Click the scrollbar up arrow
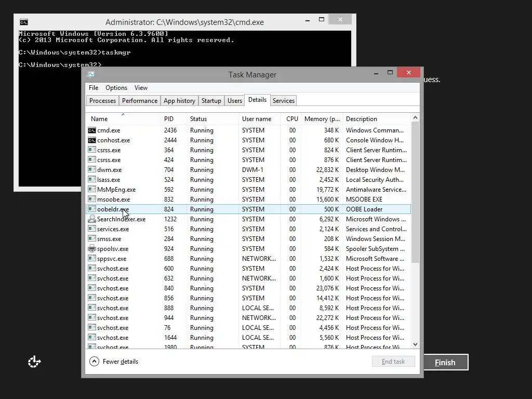Viewport: 532px width, 399px height. pyautogui.click(x=415, y=117)
